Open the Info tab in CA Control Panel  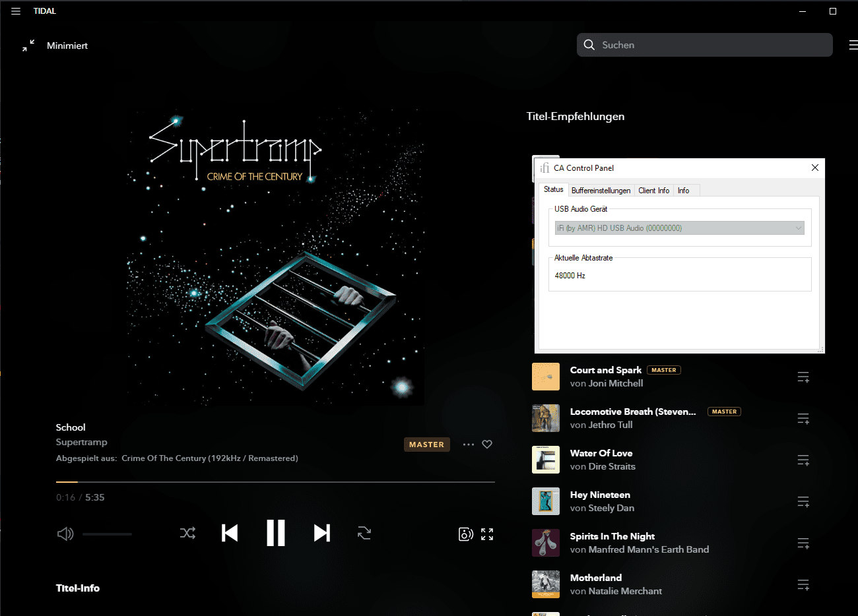point(684,191)
